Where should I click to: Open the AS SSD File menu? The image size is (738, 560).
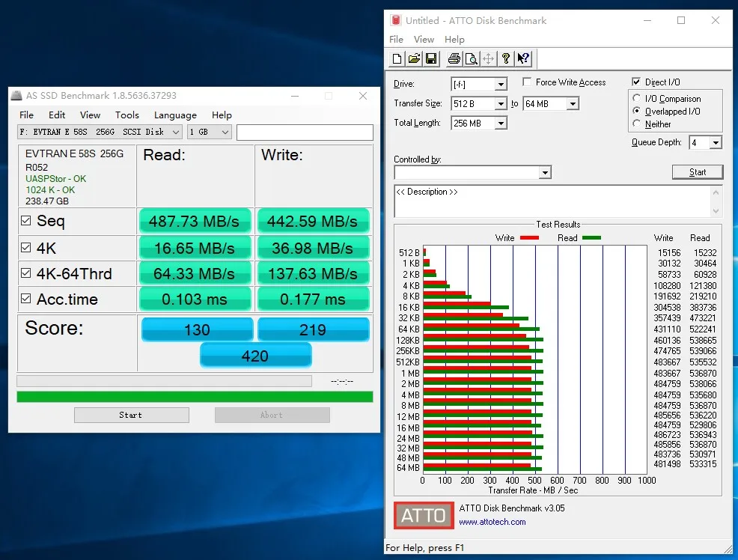(x=26, y=115)
